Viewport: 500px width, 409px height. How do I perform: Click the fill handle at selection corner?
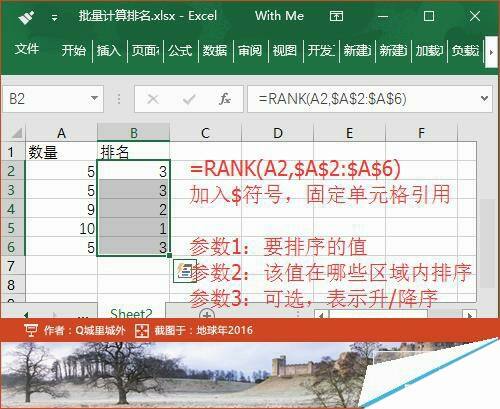click(170, 255)
